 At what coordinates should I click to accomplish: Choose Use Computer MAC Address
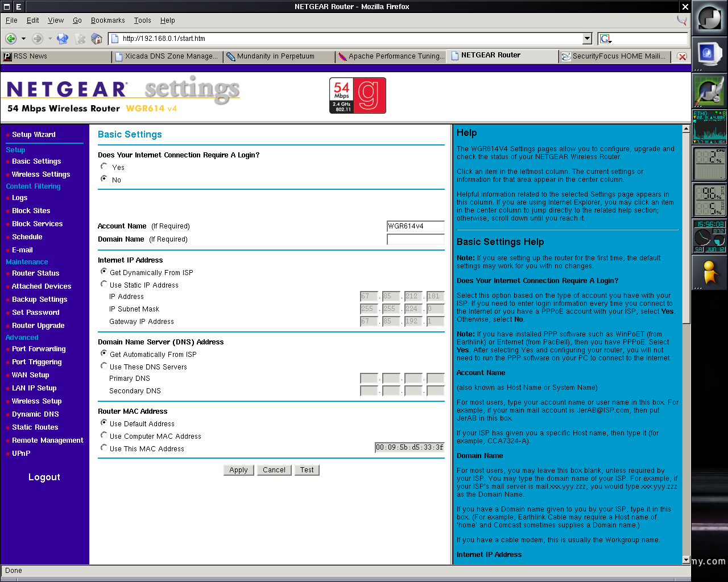(104, 435)
